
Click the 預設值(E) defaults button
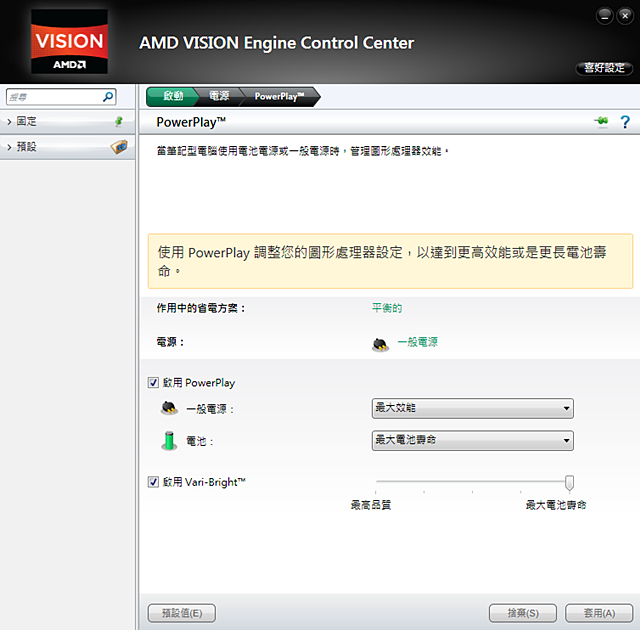182,613
